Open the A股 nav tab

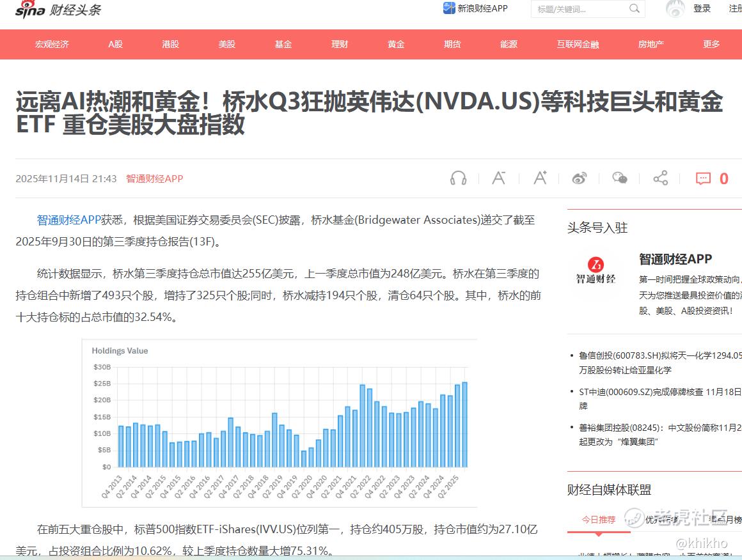(x=116, y=45)
